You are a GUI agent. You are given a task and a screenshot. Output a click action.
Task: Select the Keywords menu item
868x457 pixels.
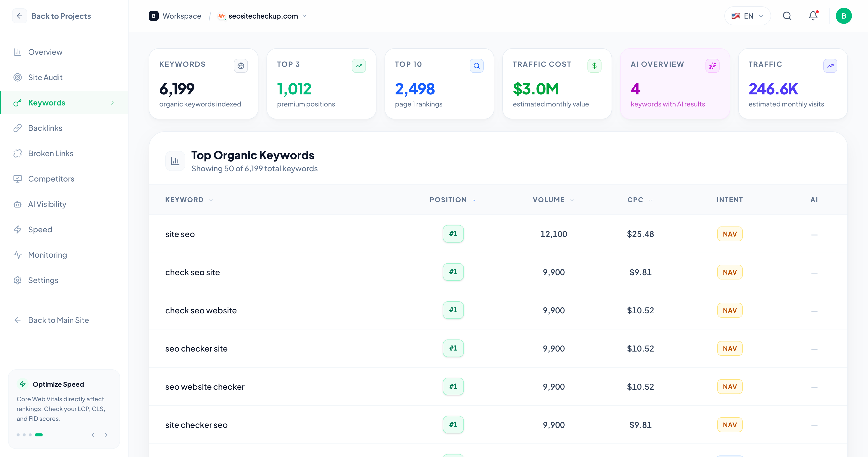click(64, 103)
